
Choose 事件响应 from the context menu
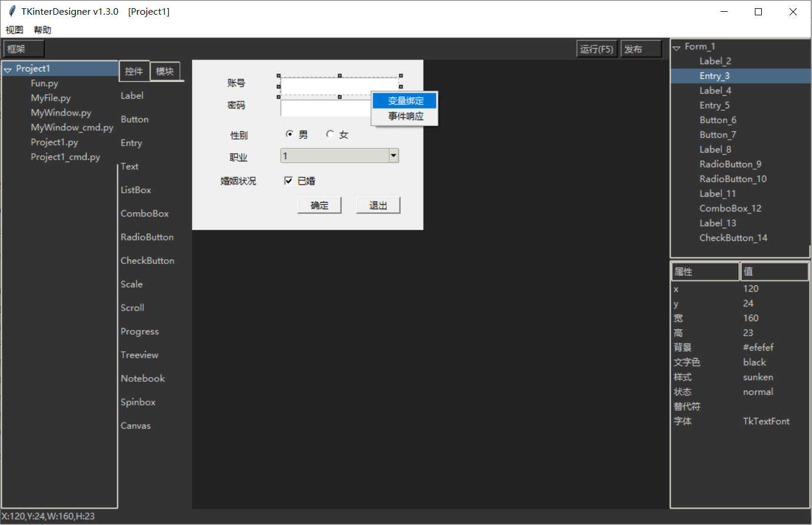point(405,116)
